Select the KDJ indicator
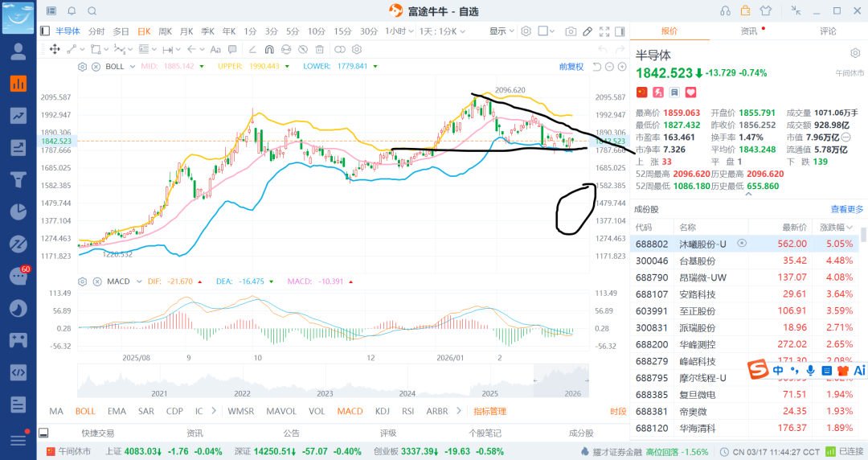868x460 pixels. point(383,411)
